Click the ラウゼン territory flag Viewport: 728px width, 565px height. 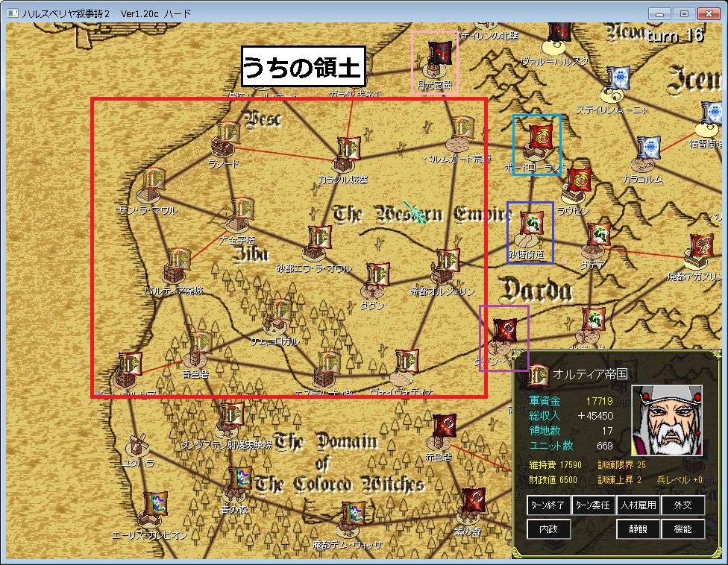(579, 180)
